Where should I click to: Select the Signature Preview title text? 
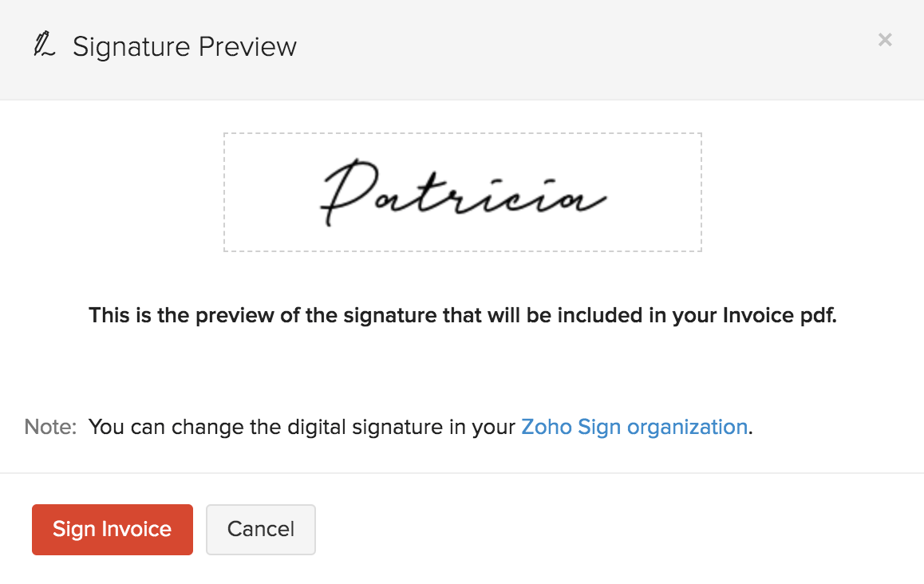click(184, 46)
